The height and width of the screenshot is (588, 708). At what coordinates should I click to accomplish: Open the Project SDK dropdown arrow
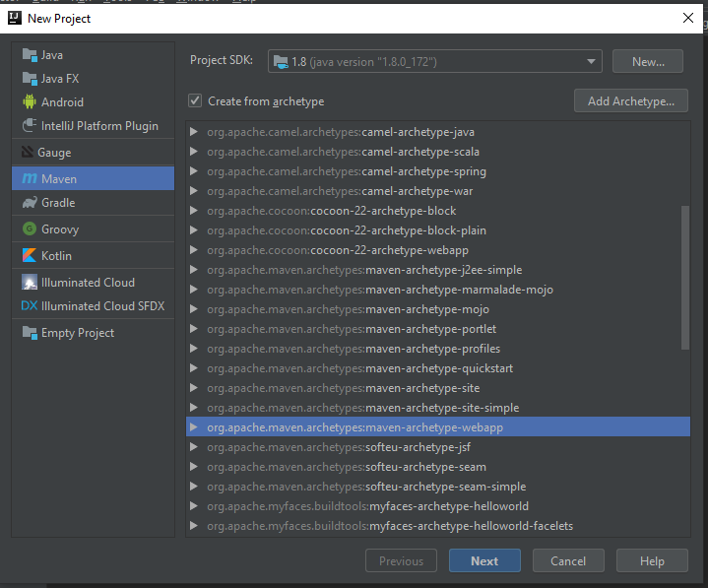[591, 61]
